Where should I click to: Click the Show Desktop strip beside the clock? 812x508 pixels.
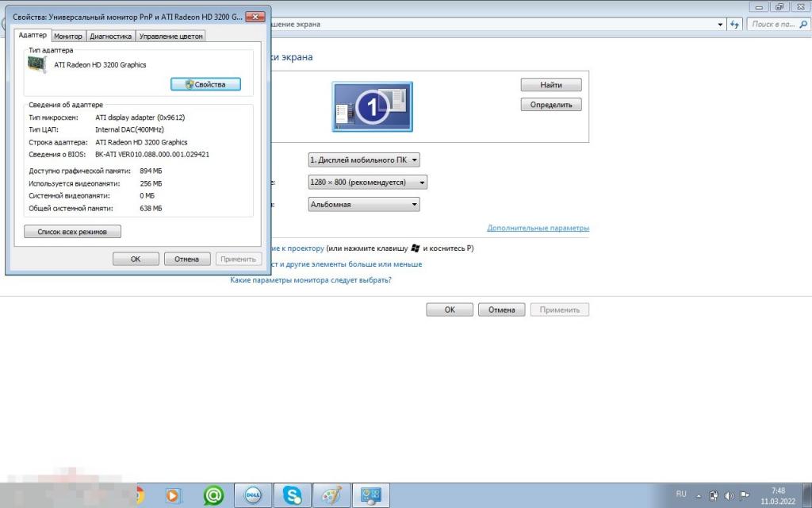coord(807,495)
